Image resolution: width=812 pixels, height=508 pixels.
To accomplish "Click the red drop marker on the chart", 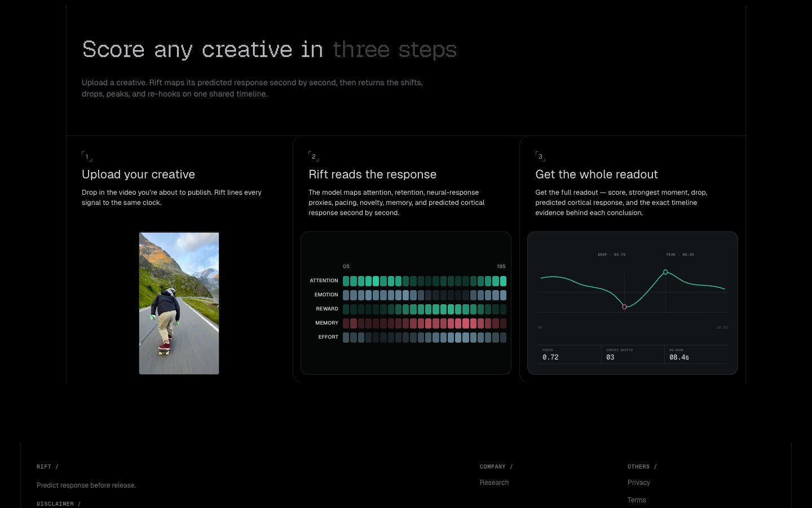I will point(624,307).
